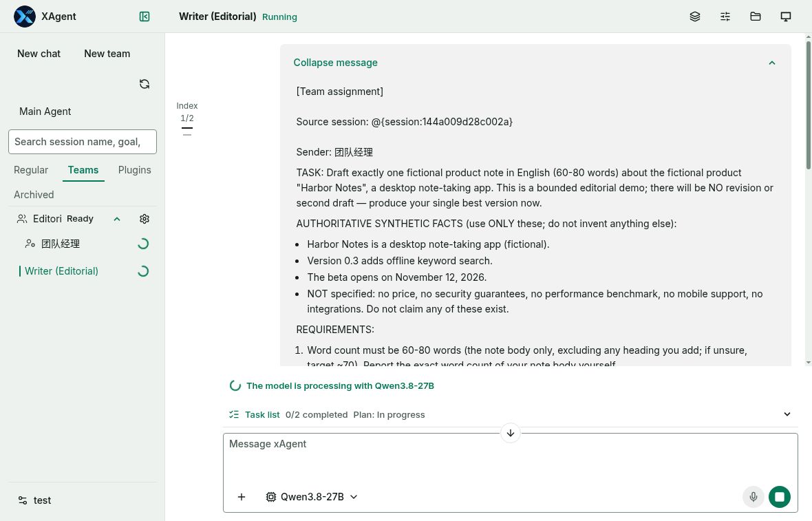Screen dimensions: 812x521
Task: Open the Qwen3.8-27B model dropdown
Action: click(312, 497)
